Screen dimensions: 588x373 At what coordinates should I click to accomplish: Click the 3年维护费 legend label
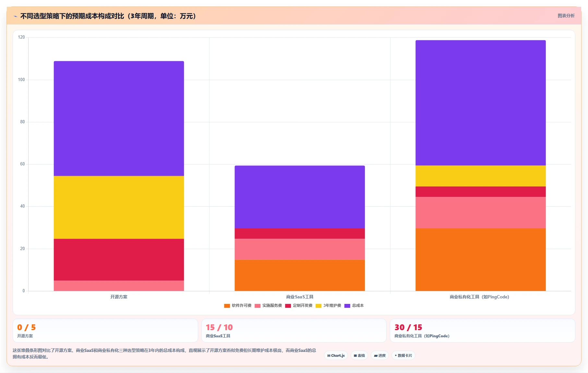pos(332,306)
